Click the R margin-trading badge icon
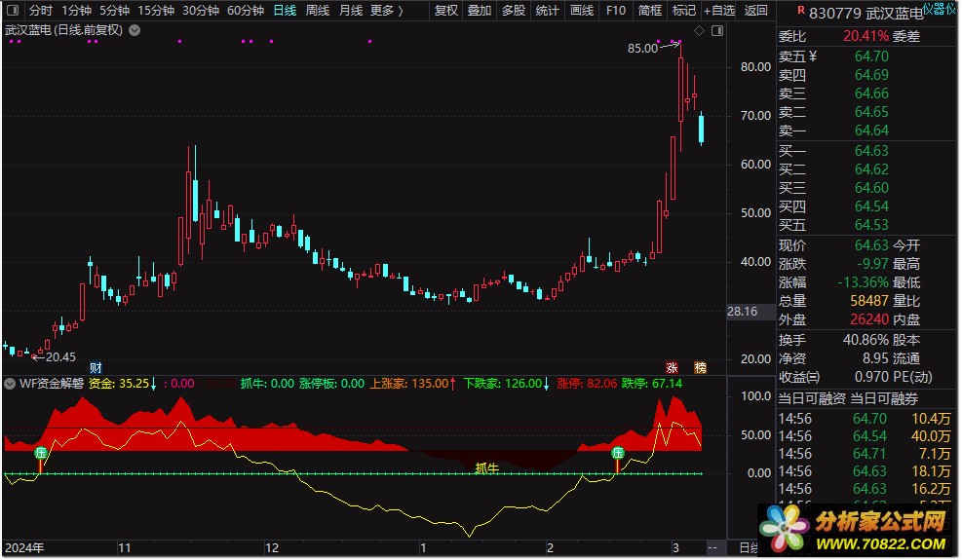The height and width of the screenshot is (560, 962). (x=800, y=10)
